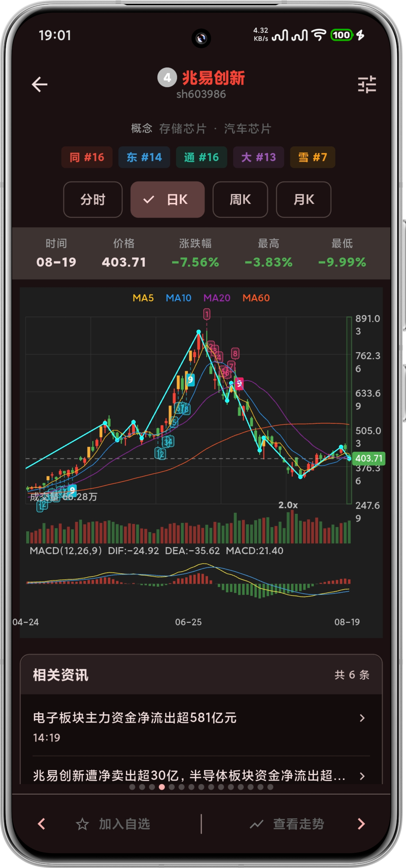
Task: Tap the DIF:-24.92 value
Action: 133,551
